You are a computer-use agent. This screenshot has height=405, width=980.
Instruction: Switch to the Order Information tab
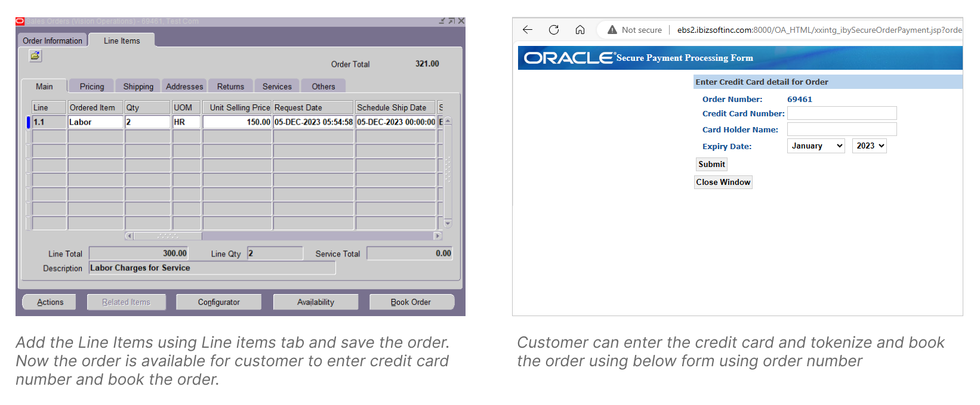[x=53, y=41]
